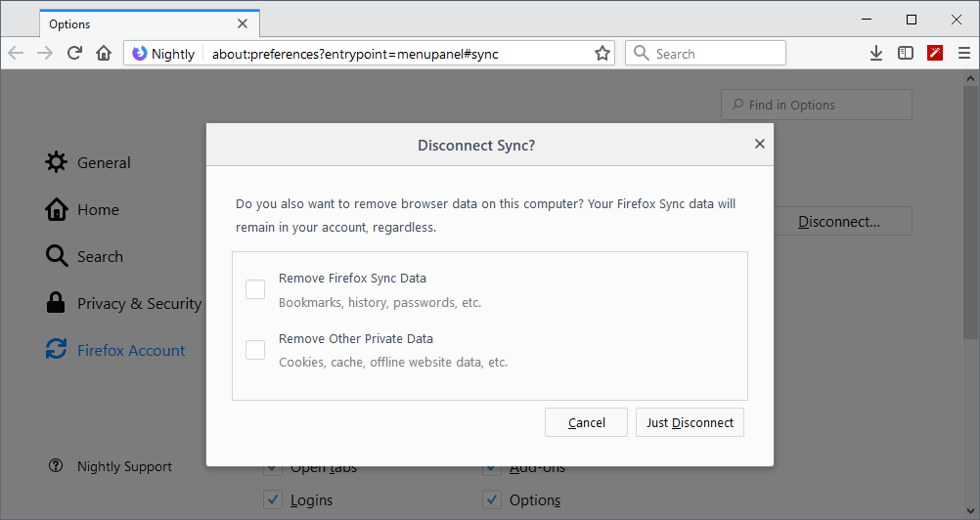Maximize the Nightly window

(x=912, y=20)
